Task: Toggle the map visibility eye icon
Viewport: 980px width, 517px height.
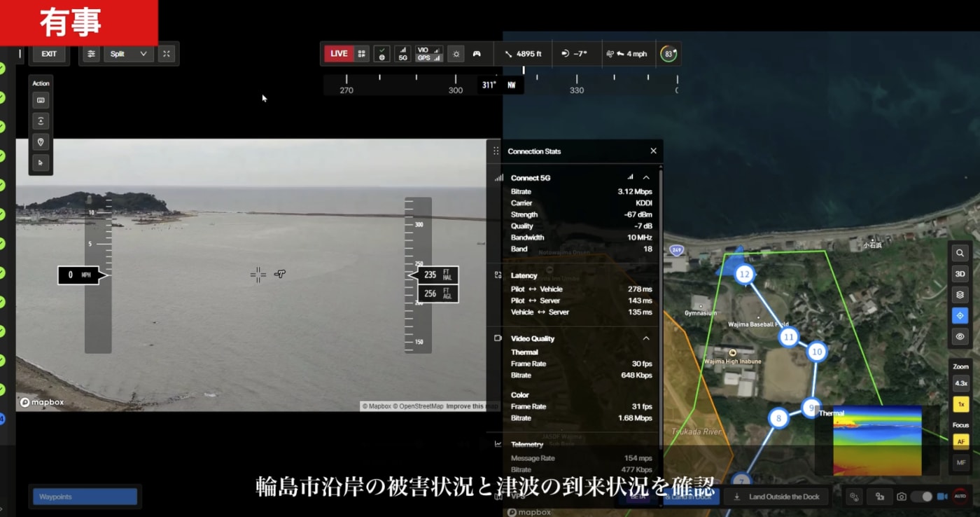Action: pyautogui.click(x=960, y=337)
